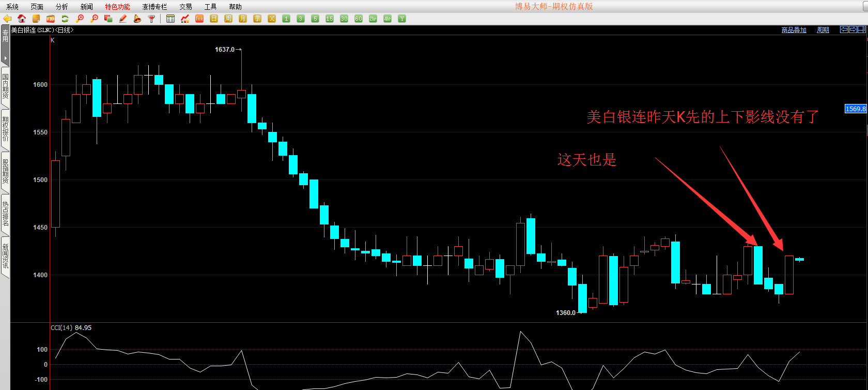Go to the home page icon
The width and height of the screenshot is (868, 390).
pyautogui.click(x=22, y=19)
